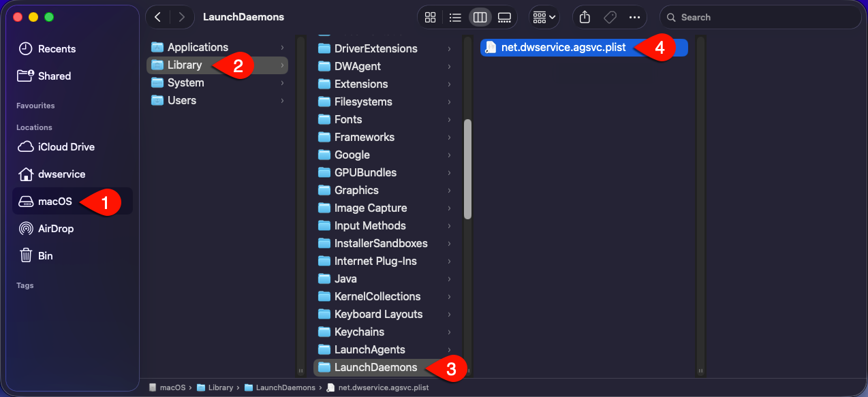868x397 pixels.
Task: Expand Users folder chevron
Action: click(x=282, y=100)
